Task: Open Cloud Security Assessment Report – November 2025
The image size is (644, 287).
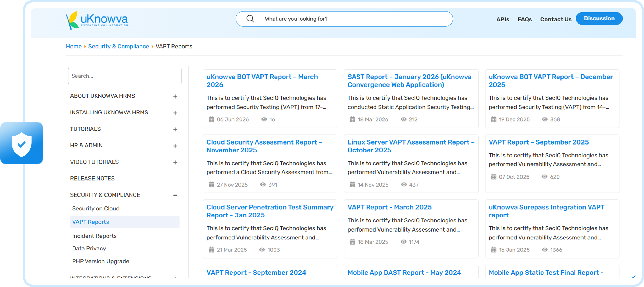Action: click(264, 146)
